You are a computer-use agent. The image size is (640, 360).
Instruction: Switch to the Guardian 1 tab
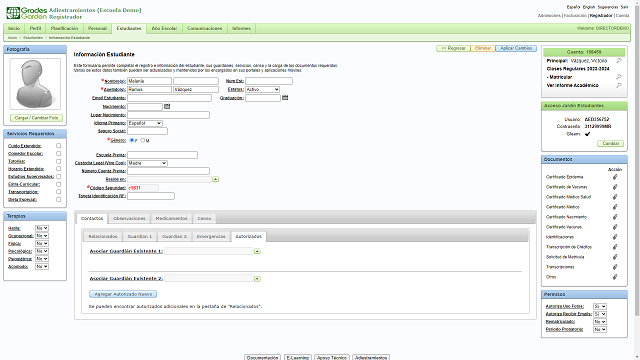tap(140, 236)
